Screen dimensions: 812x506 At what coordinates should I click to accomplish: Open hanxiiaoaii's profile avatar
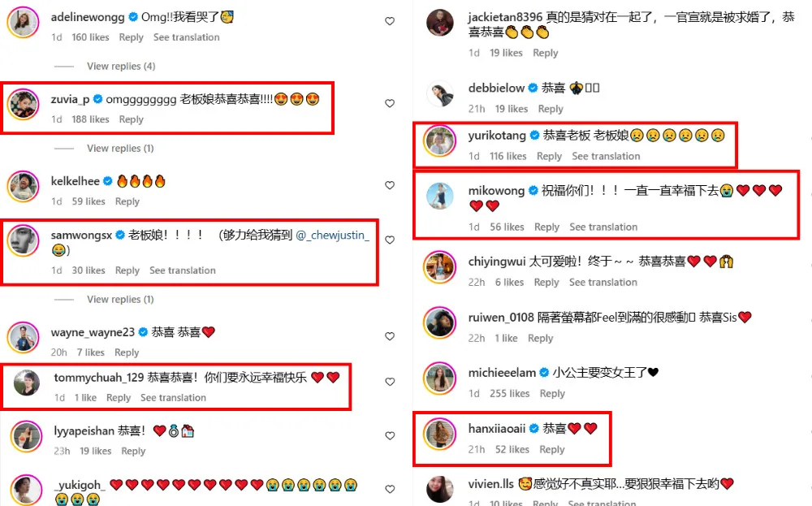pyautogui.click(x=439, y=434)
